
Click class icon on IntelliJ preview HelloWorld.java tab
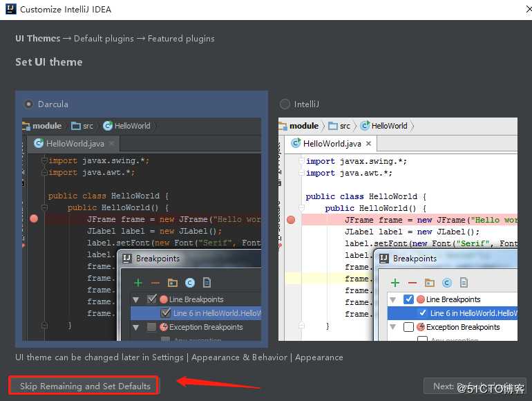(x=296, y=143)
